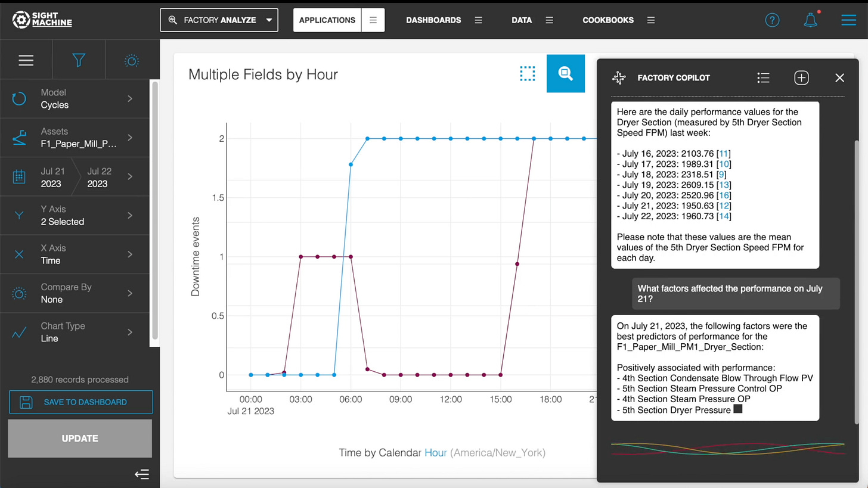Open notifications bell icon
Image resolution: width=868 pixels, height=488 pixels.
pyautogui.click(x=810, y=20)
